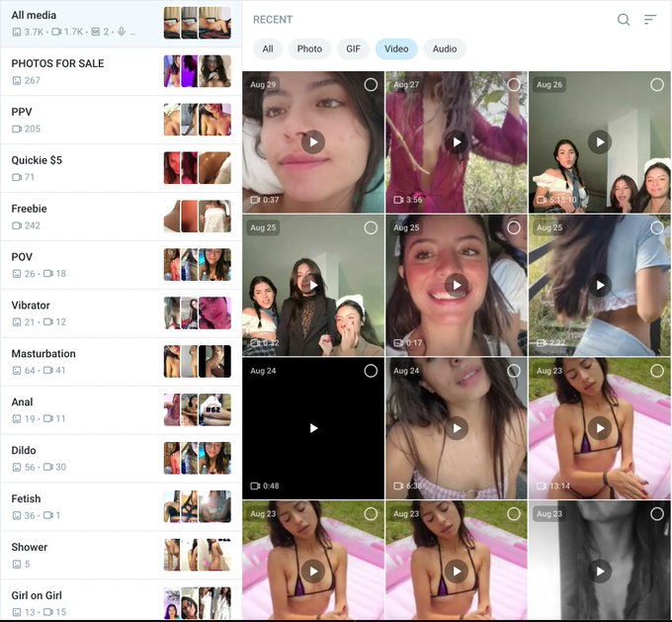This screenshot has width=672, height=622.
Task: Play the Aug 26 video lasting 5:15:10
Action: (600, 142)
